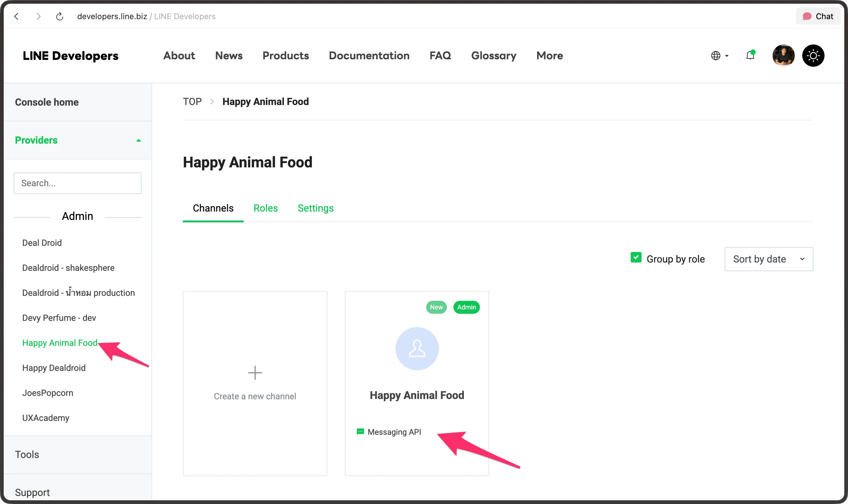Toggle dark mode with the sun icon
The image size is (848, 504).
(x=813, y=55)
